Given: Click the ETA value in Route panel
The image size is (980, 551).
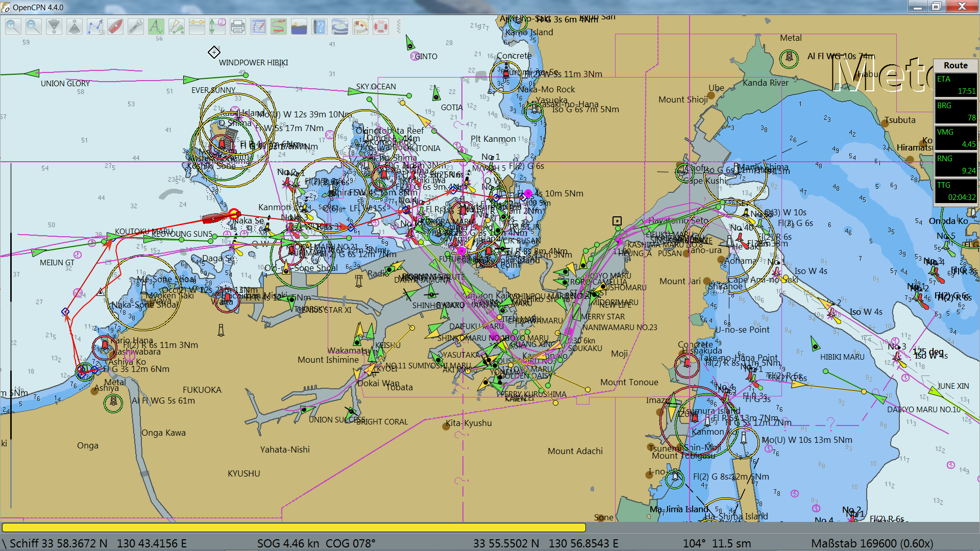Looking at the screenshot, I should [956, 86].
